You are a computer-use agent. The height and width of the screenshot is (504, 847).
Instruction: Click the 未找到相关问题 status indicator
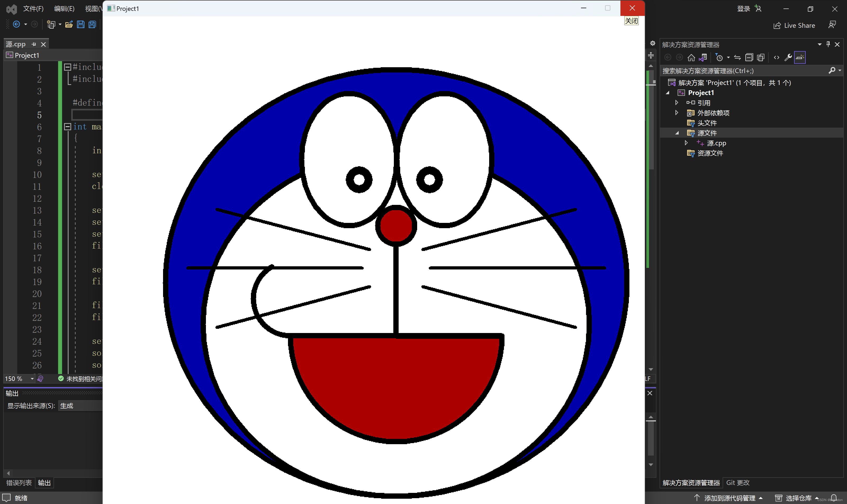80,379
